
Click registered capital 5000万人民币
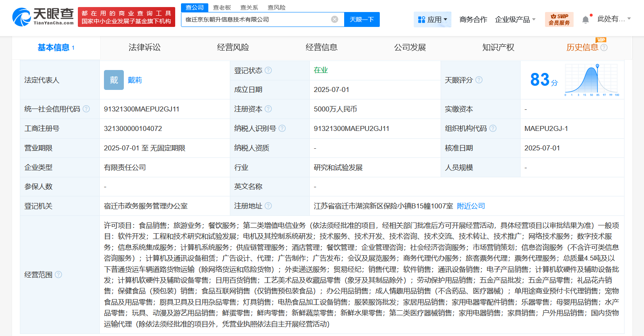click(x=335, y=109)
